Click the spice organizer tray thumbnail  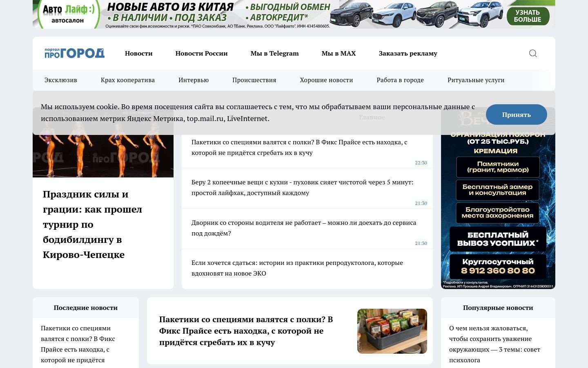click(x=392, y=331)
